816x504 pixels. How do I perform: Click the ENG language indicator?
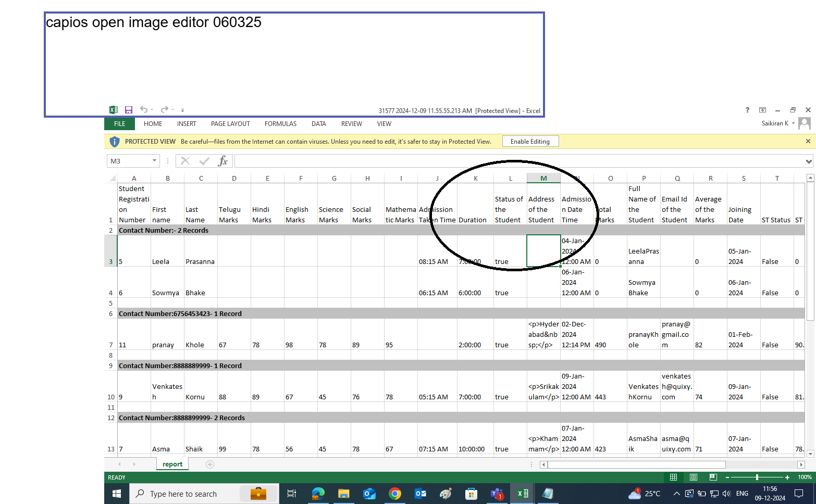tap(743, 494)
